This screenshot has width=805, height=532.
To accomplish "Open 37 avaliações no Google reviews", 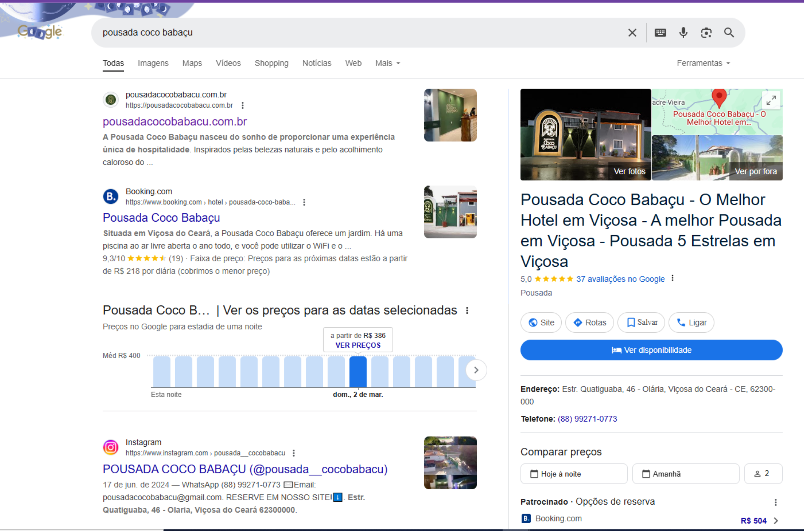I will pyautogui.click(x=620, y=279).
